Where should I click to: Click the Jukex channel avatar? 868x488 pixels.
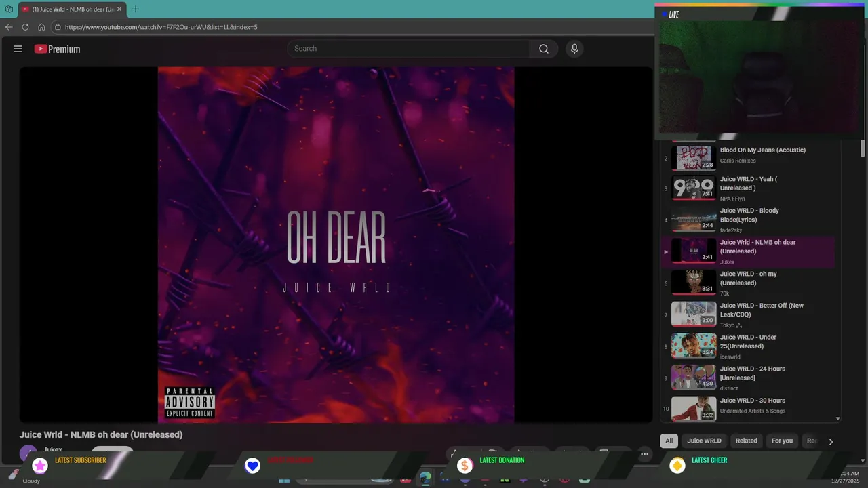(28, 453)
